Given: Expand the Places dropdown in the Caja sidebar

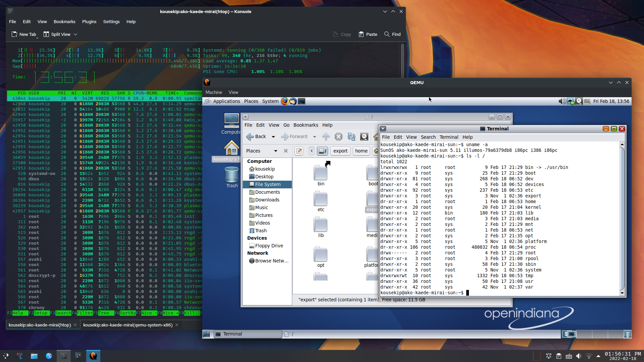Looking at the screenshot, I should tap(276, 151).
